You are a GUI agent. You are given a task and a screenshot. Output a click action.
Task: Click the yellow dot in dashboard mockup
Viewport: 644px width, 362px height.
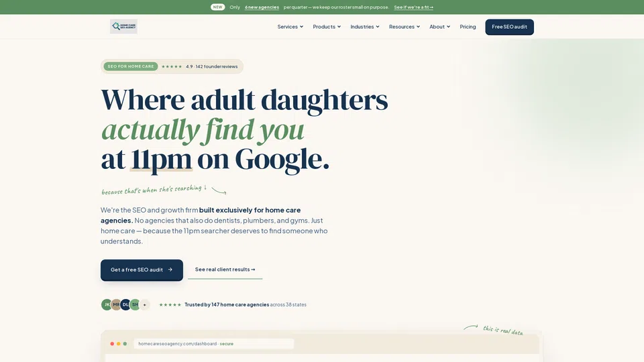point(119,343)
